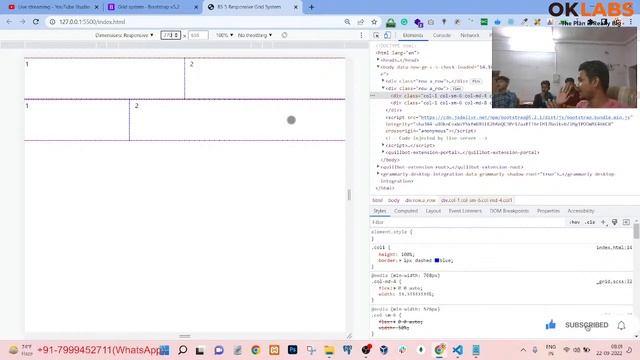Select the Styles sidebar tab
Image resolution: width=640 pixels, height=360 pixels.
[380, 211]
